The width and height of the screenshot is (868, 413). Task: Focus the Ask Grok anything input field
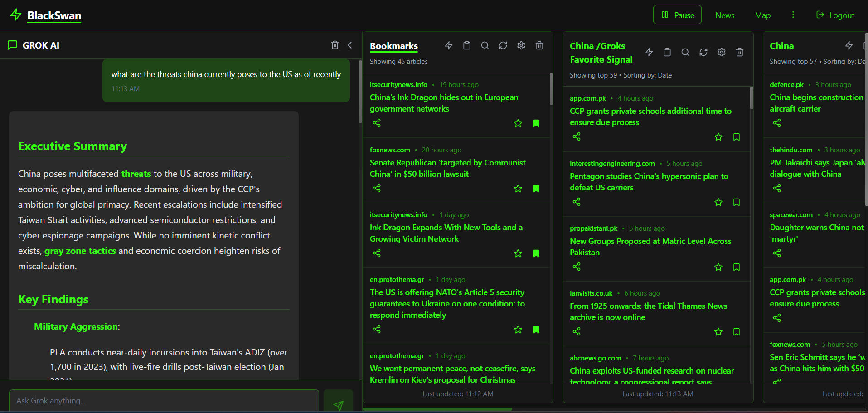pos(163,401)
